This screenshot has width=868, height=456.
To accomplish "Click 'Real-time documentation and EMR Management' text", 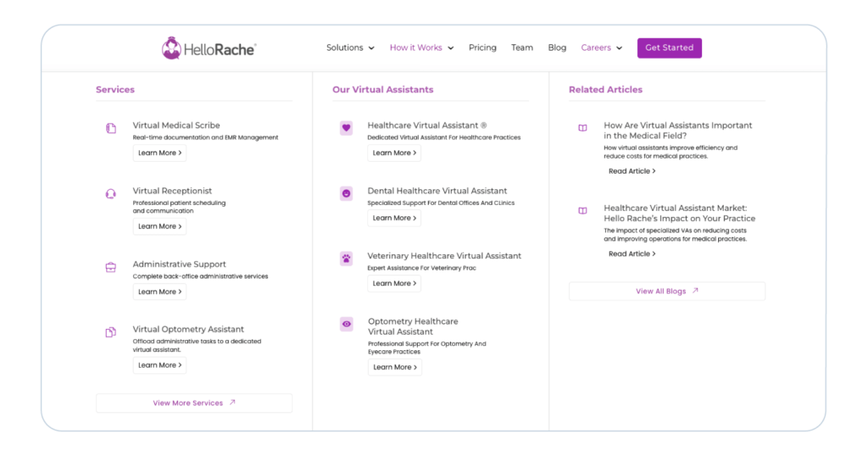I will tap(205, 137).
